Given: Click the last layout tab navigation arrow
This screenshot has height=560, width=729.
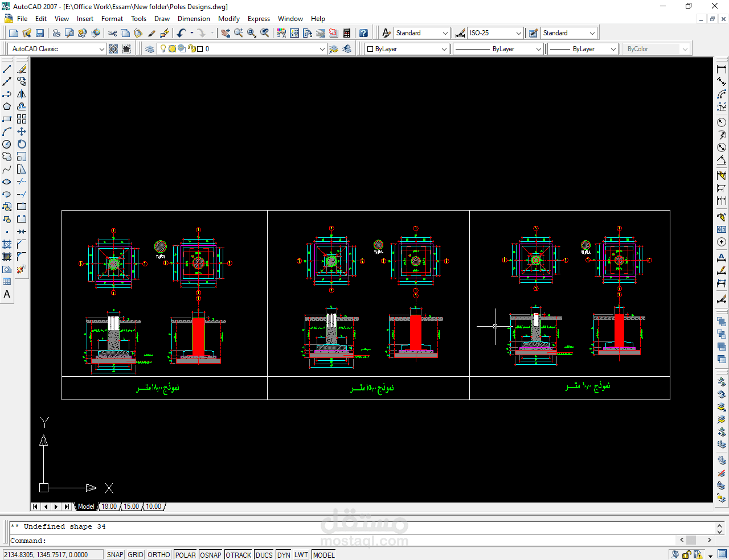Looking at the screenshot, I should tap(67, 507).
